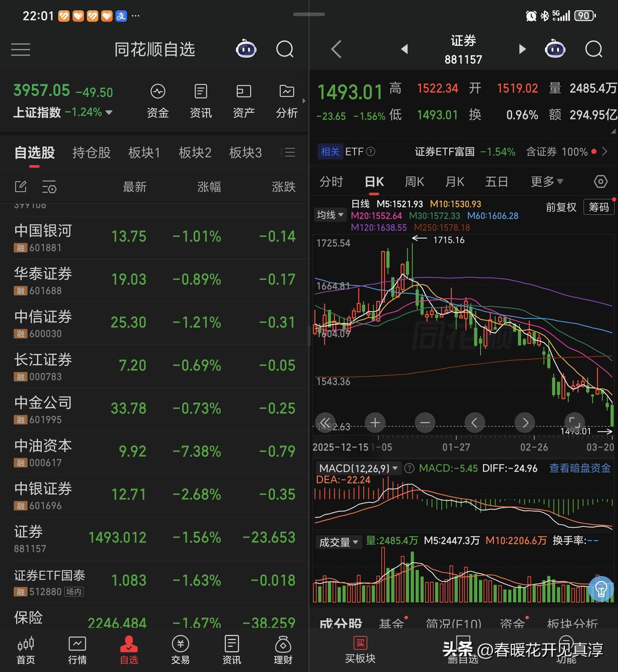Expand the K-line chart to fullscreen
618x672 pixels.
coord(575,423)
